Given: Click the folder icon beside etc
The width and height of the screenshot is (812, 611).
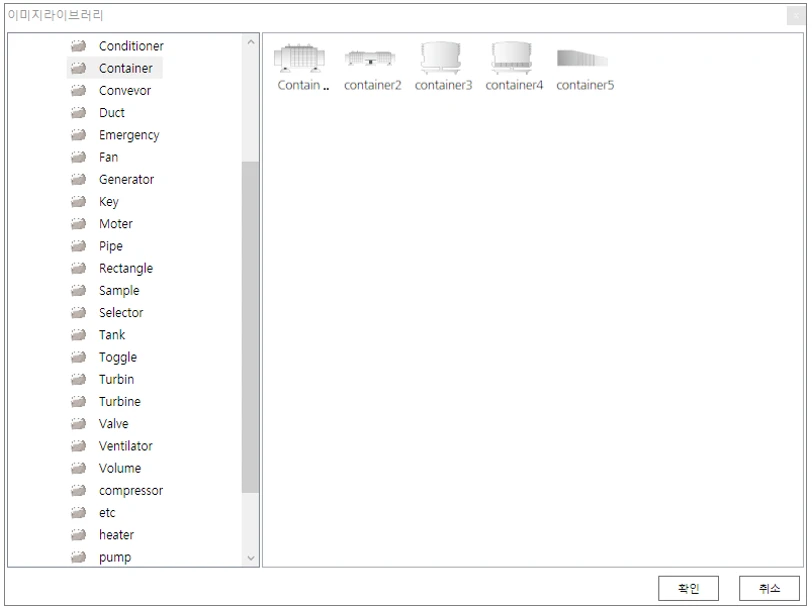Looking at the screenshot, I should tap(78, 513).
